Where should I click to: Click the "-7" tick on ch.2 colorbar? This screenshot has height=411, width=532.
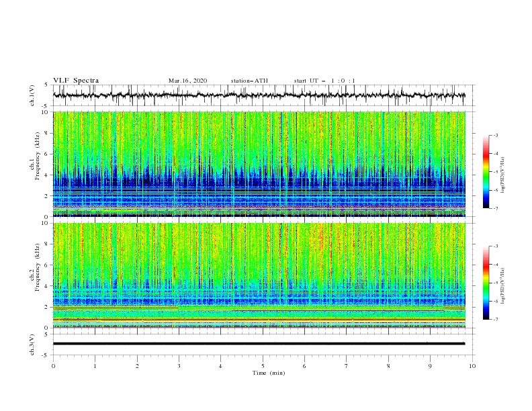495,319
